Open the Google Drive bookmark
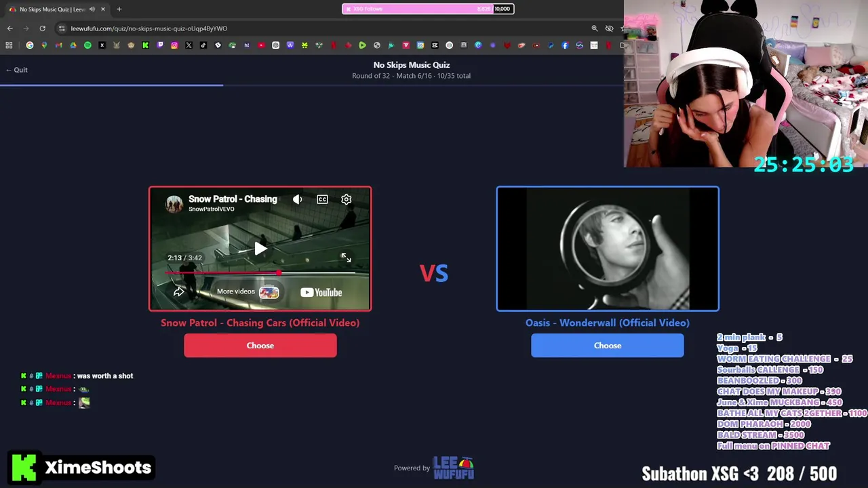 [73, 45]
